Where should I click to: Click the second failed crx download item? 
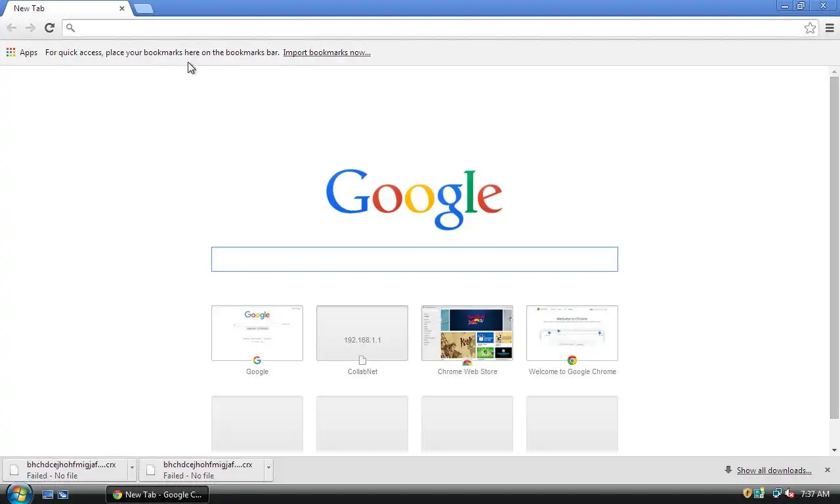click(202, 470)
